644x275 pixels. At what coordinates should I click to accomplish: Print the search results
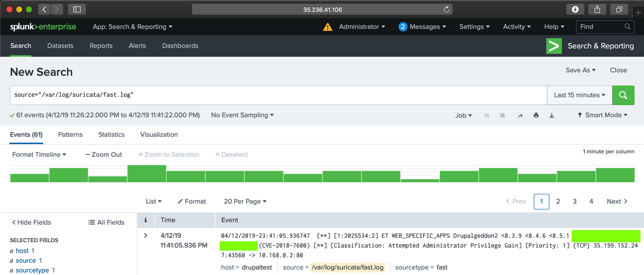[536, 115]
